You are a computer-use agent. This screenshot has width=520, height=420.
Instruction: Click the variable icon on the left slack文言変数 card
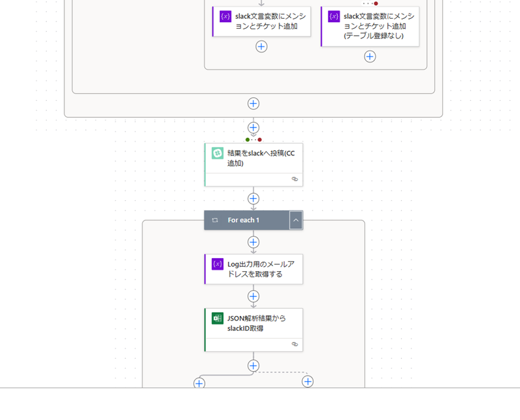click(x=226, y=16)
